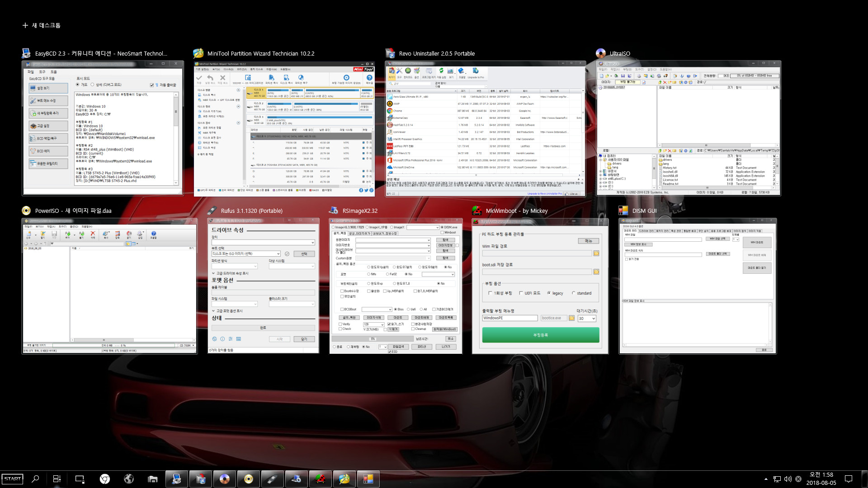Open the log icon in Rufus
This screenshot has width=868, height=488.
click(x=239, y=339)
